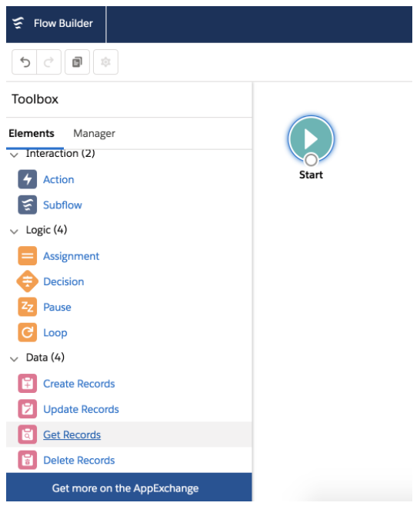
Task: Switch to the Elements tab
Action: 32,133
